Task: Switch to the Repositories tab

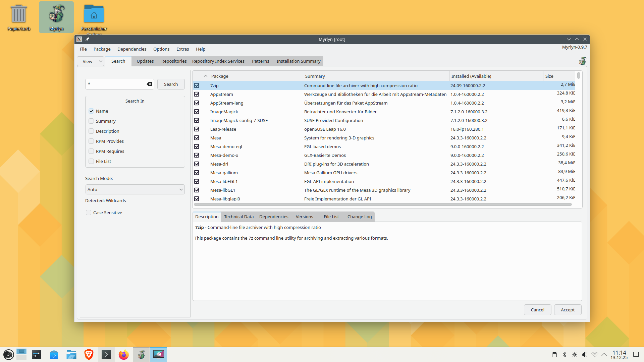Action: [x=174, y=61]
